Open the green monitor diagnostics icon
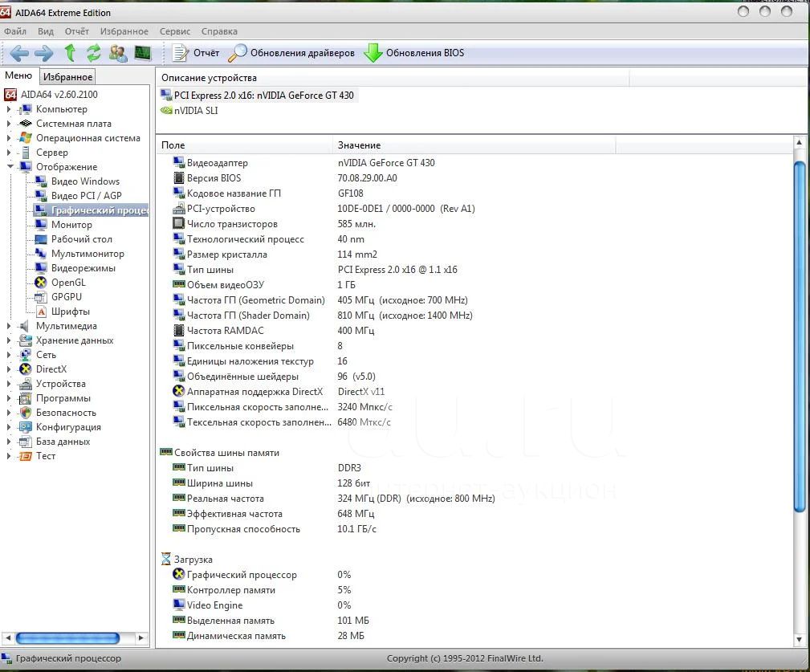Screen dimensions: 810x672 point(143,53)
